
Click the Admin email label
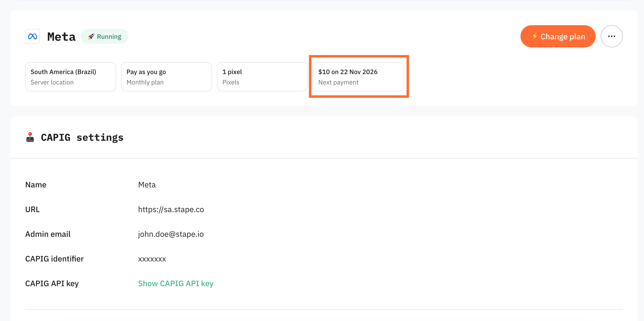48,234
